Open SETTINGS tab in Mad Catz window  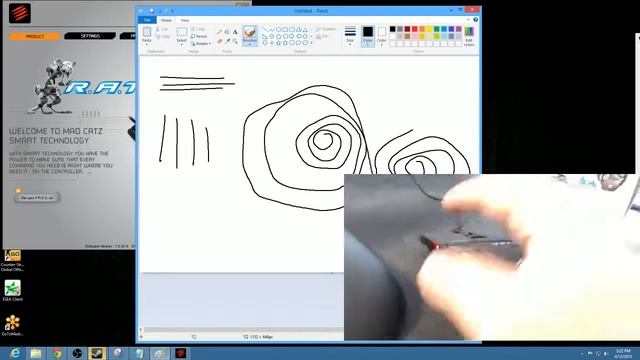(x=90, y=36)
